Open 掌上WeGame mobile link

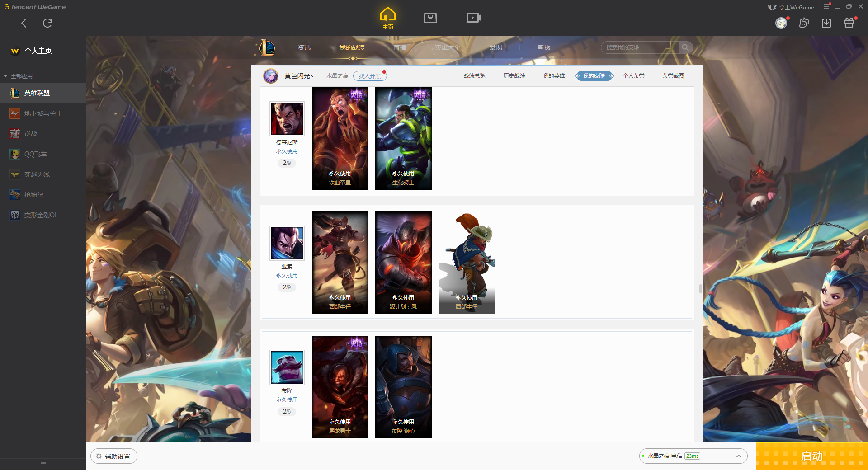click(791, 7)
